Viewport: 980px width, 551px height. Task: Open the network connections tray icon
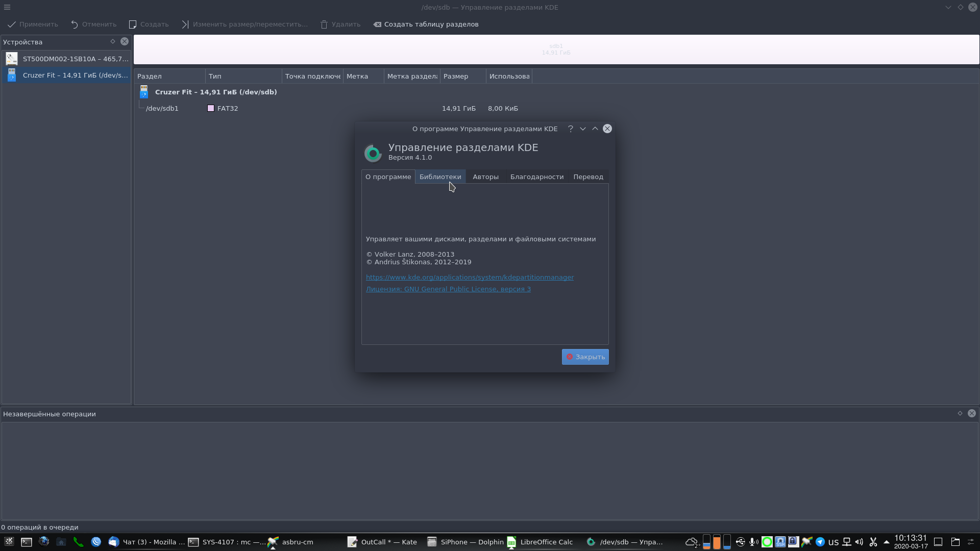846,542
